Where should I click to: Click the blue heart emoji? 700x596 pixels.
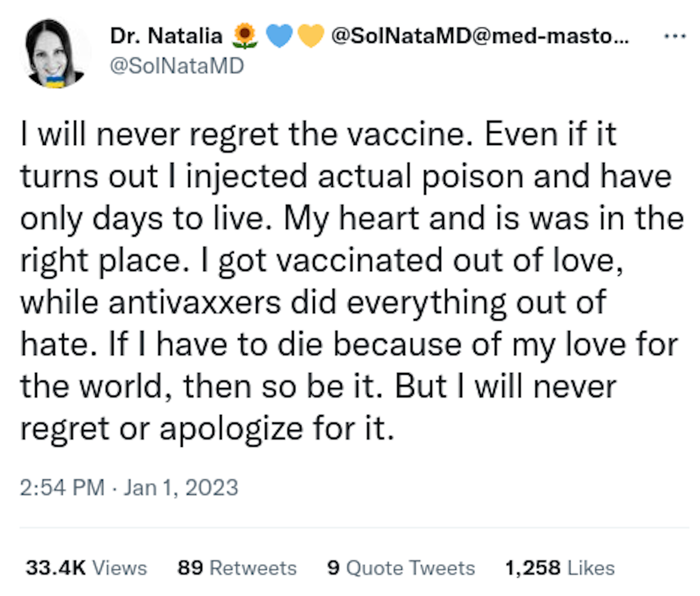coord(279,36)
